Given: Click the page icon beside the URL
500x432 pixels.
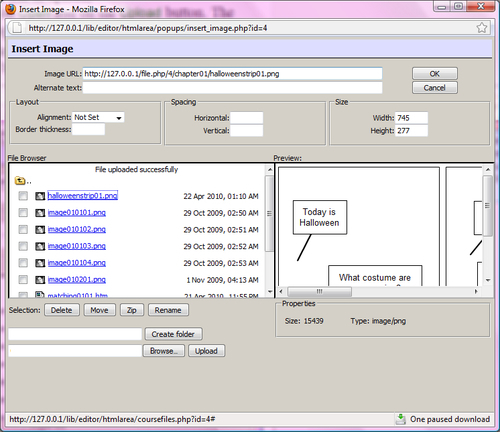Looking at the screenshot, I should coord(17,28).
